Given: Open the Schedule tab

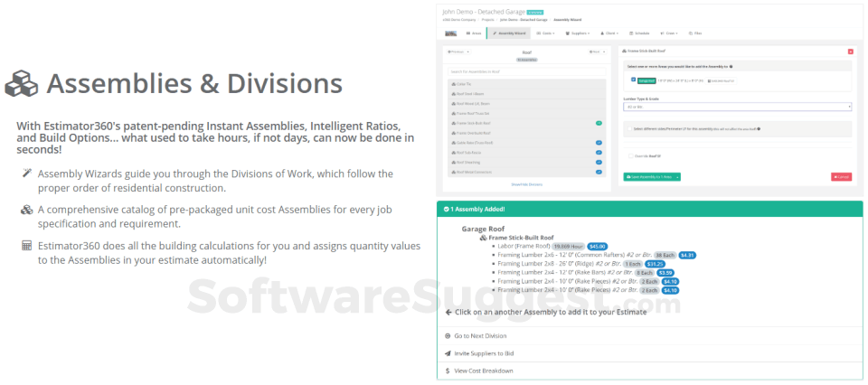Looking at the screenshot, I should 639,33.
